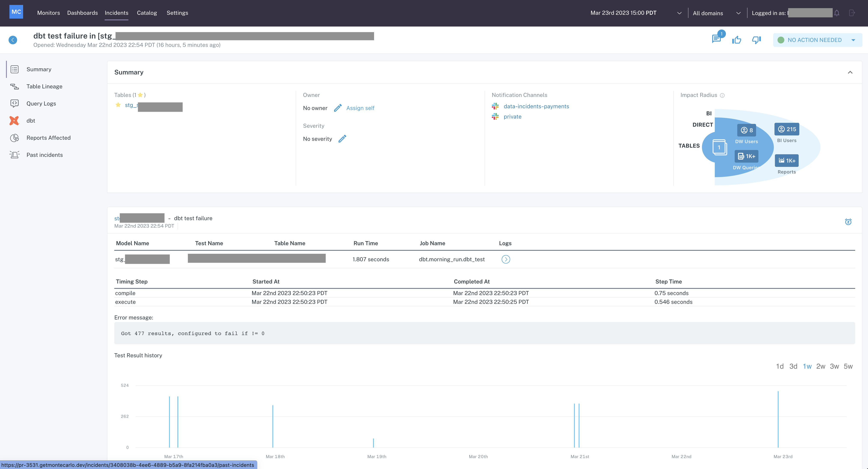Click the notification bell icon
This screenshot has width=868, height=469.
[837, 13]
